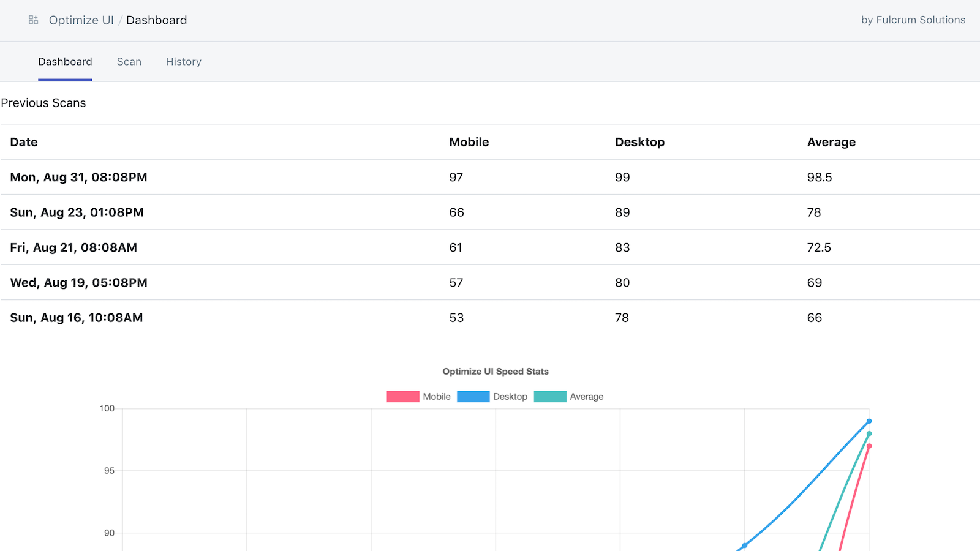The height and width of the screenshot is (551, 980).
Task: Sort the table by the Date column header
Action: pos(23,141)
